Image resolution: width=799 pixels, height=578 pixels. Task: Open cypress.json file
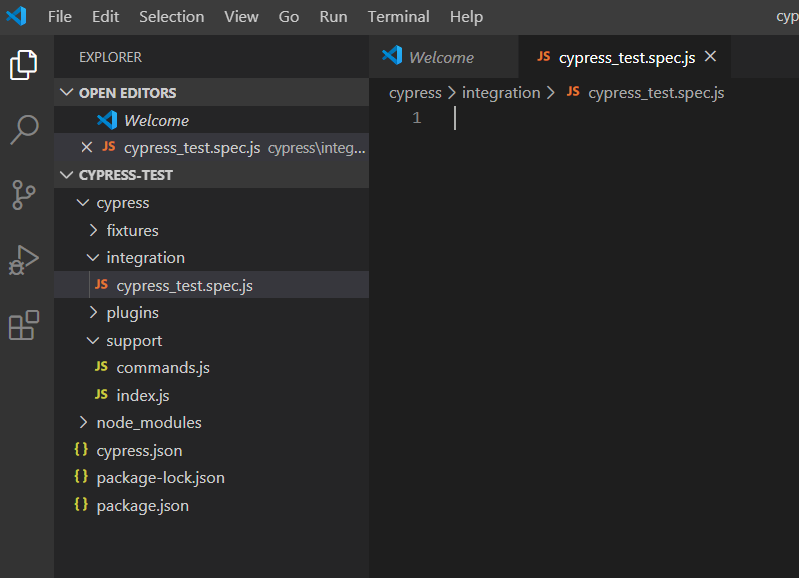click(x=211, y=450)
